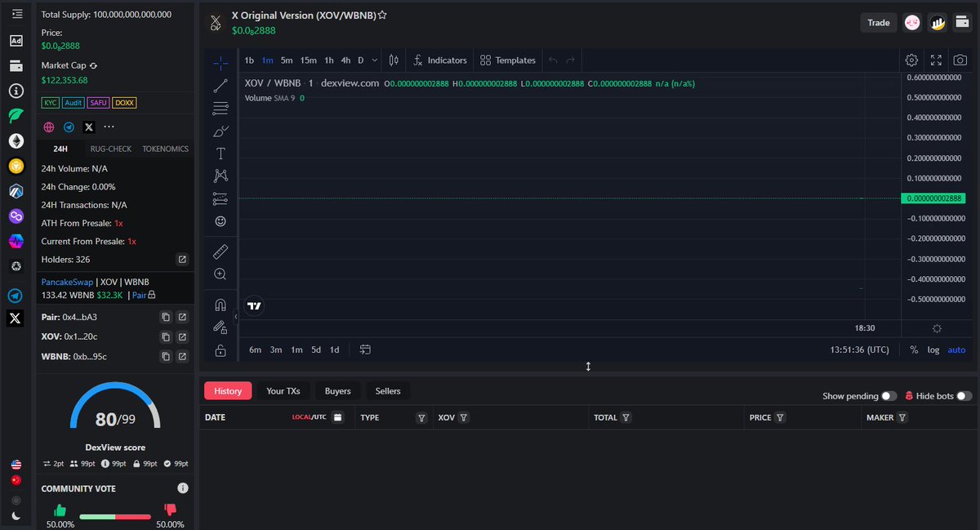Toggle dark mode moon icon
Screen dimensions: 980x530
click(x=16, y=516)
